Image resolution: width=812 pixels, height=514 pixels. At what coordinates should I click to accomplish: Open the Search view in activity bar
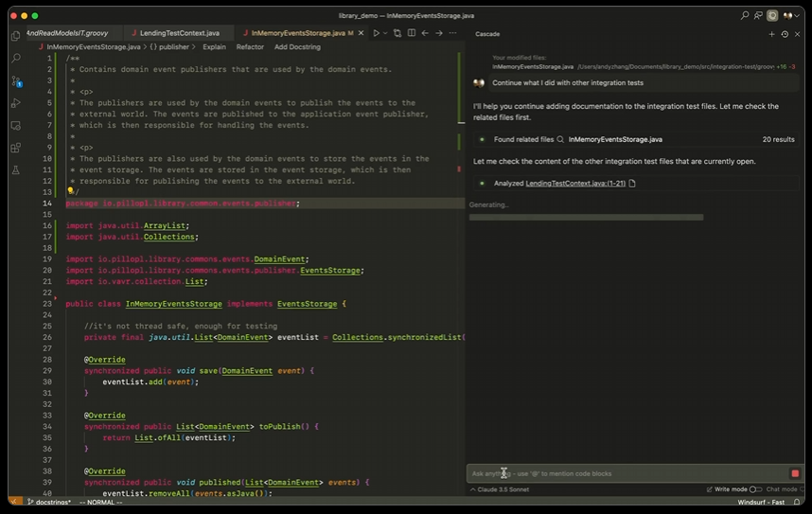tap(16, 58)
